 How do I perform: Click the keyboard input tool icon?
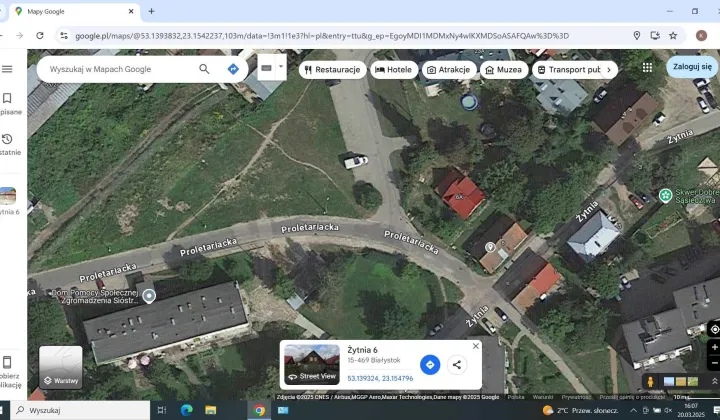(x=266, y=68)
